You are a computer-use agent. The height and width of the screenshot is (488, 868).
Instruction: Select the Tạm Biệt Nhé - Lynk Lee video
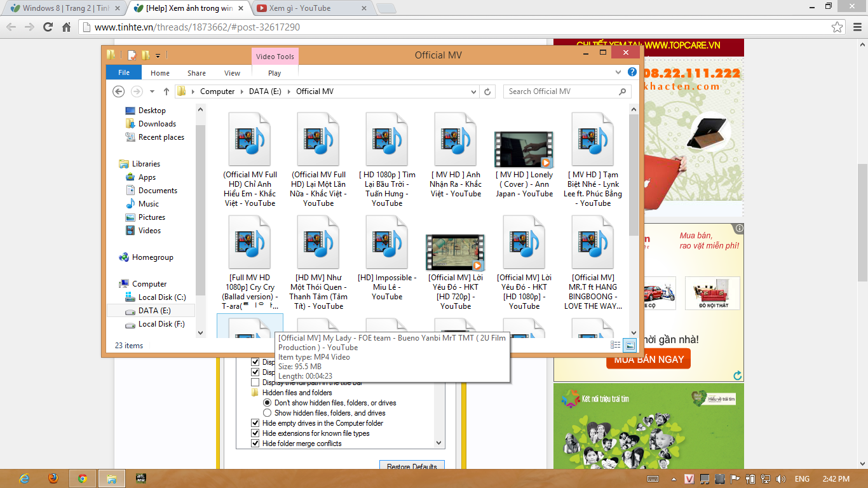pyautogui.click(x=593, y=159)
